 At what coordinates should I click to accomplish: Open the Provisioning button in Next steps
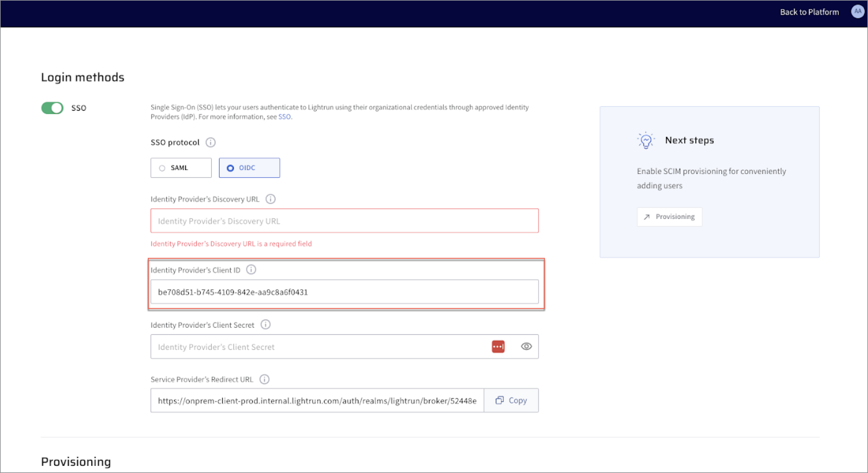[669, 217]
